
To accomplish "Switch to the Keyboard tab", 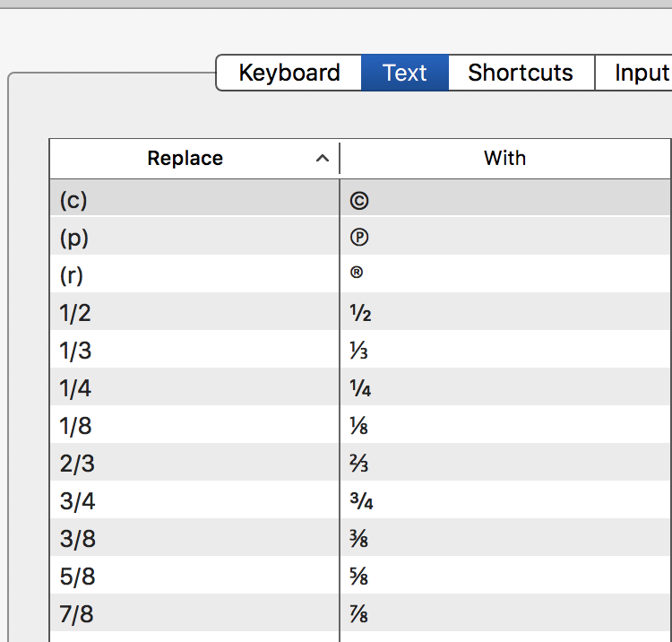I will coord(289,73).
